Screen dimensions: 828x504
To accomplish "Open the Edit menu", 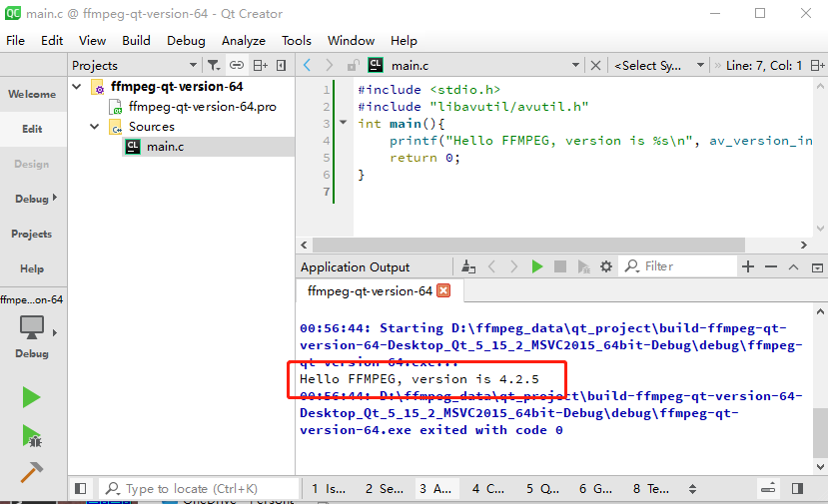I will pyautogui.click(x=52, y=41).
